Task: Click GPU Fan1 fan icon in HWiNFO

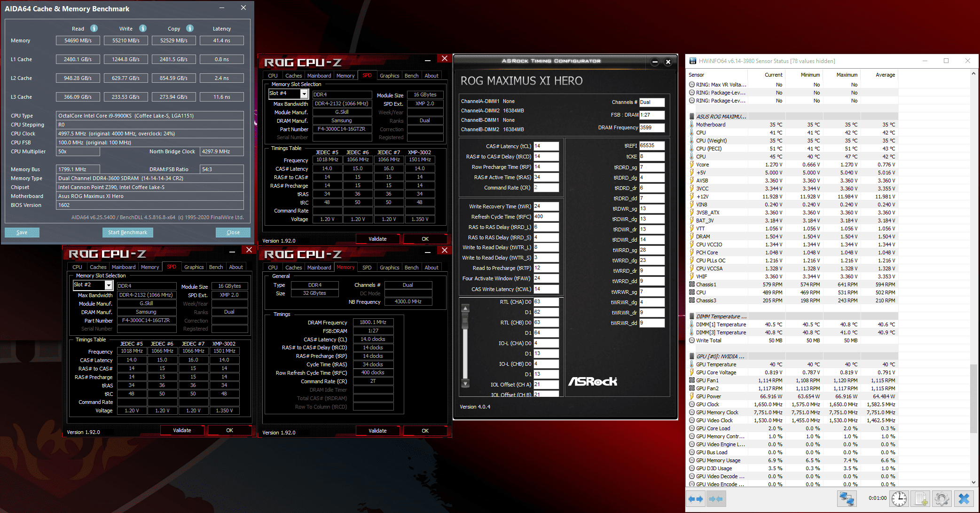Action: tap(692, 380)
